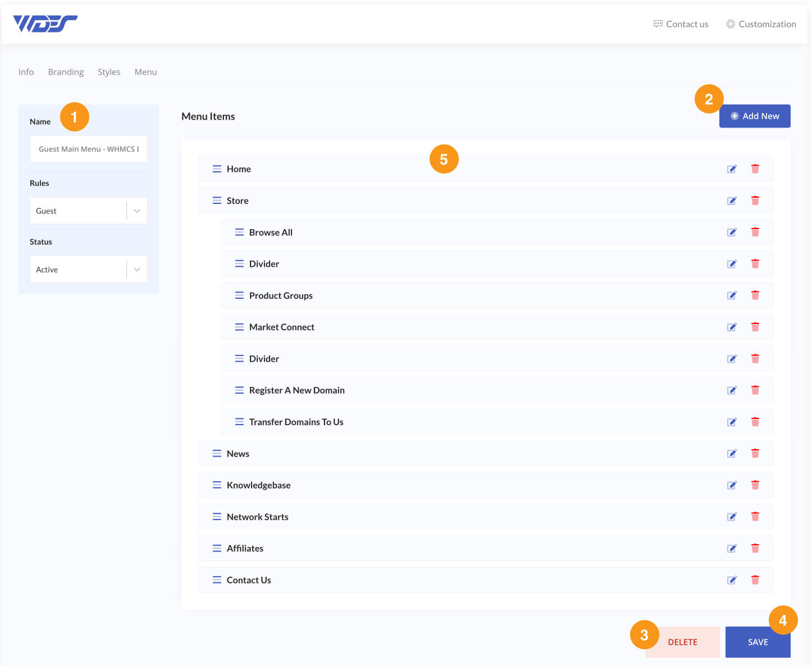Switch to the Branding tab
Screen dimensions: 812x665
coord(66,71)
